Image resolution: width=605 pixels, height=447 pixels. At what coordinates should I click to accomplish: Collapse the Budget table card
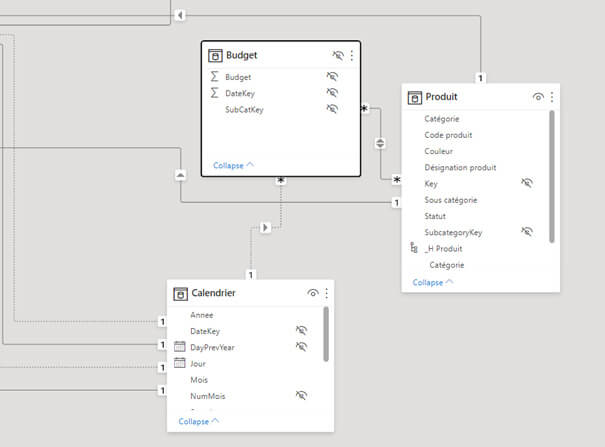coord(233,165)
